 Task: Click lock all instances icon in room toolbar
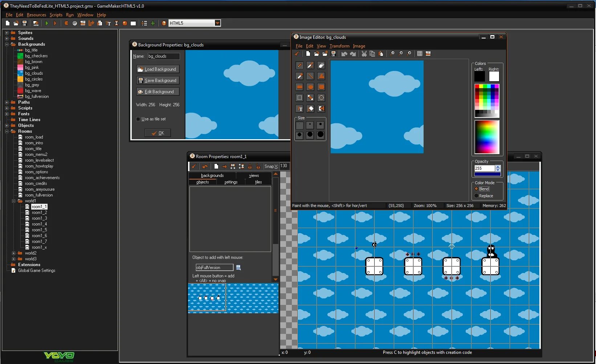(x=250, y=166)
